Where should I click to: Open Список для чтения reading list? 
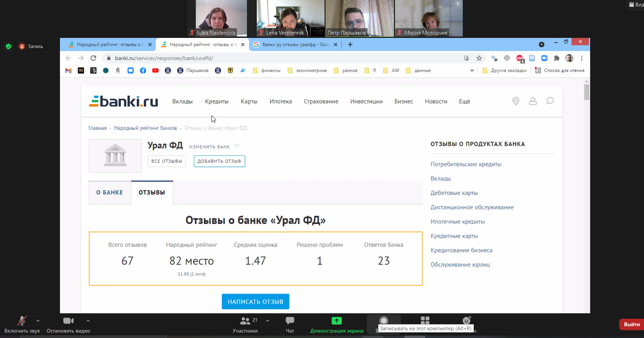point(560,70)
